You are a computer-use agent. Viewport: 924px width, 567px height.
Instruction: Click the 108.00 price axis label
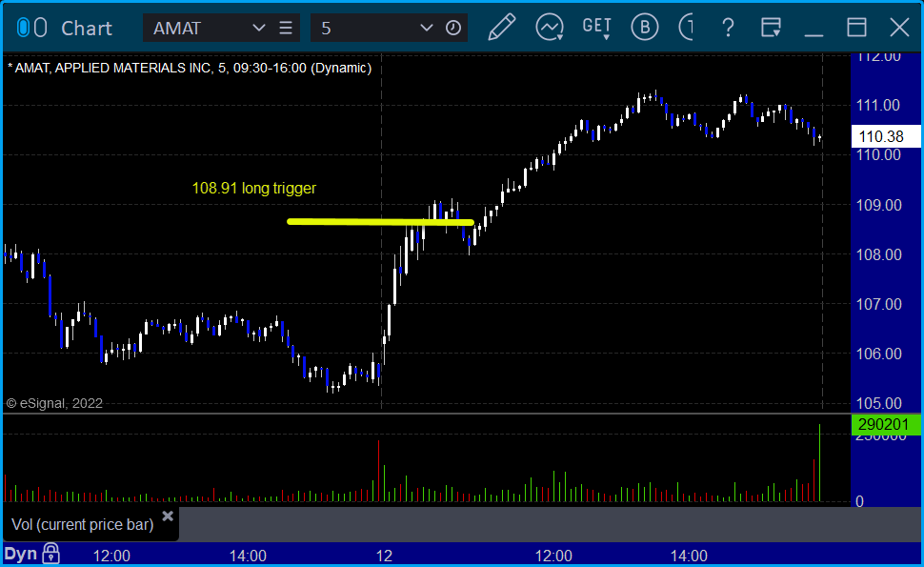[x=878, y=254]
